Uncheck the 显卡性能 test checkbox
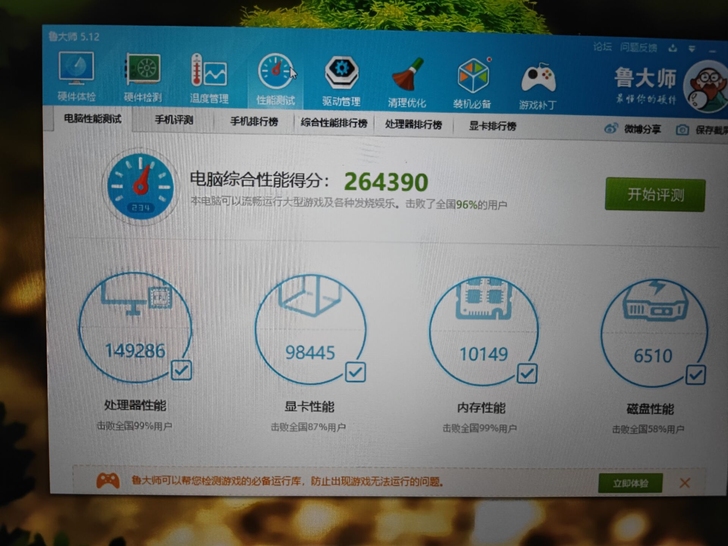The image size is (728, 546). pyautogui.click(x=355, y=372)
